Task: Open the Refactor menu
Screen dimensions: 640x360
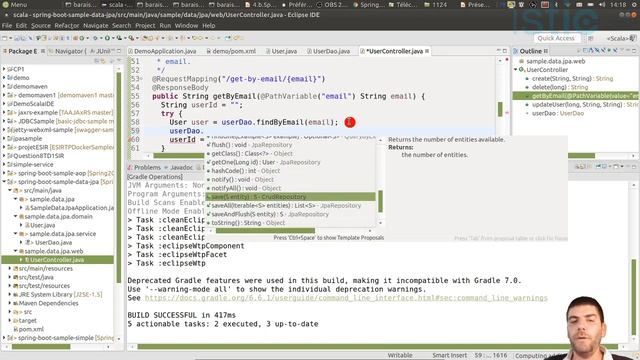Action: [x=67, y=25]
